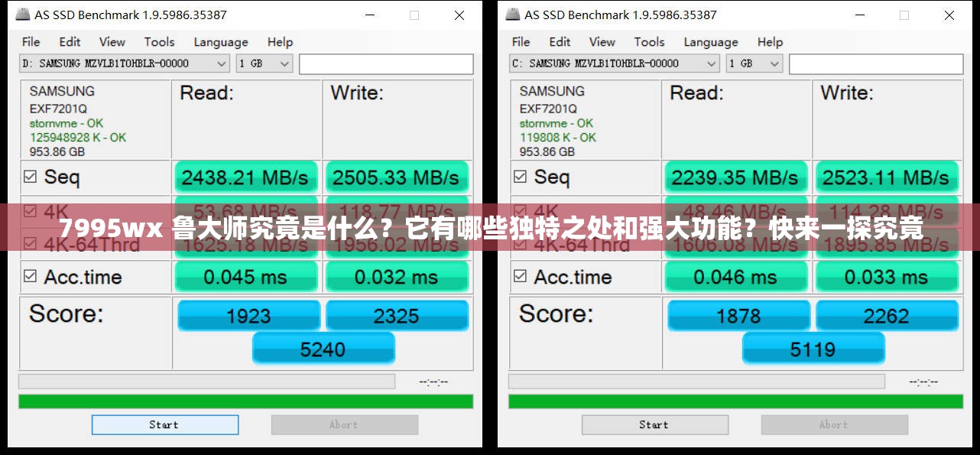Click the 1878 read score

coord(738,315)
